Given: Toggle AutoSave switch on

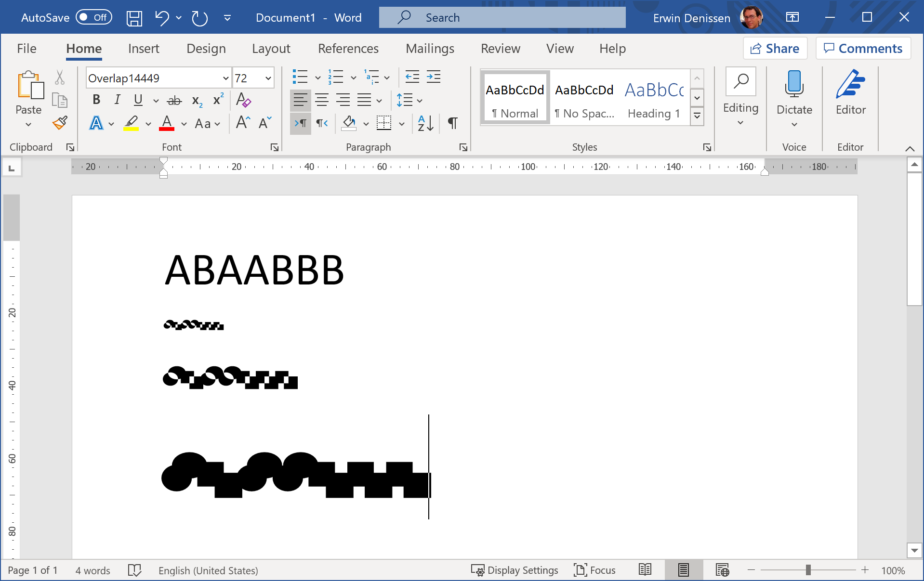Looking at the screenshot, I should point(94,18).
